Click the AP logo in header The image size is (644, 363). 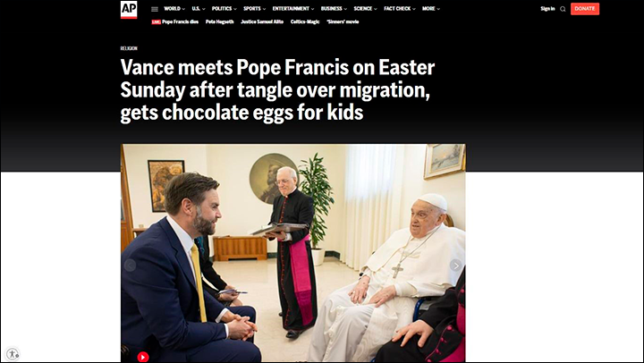pyautogui.click(x=129, y=10)
